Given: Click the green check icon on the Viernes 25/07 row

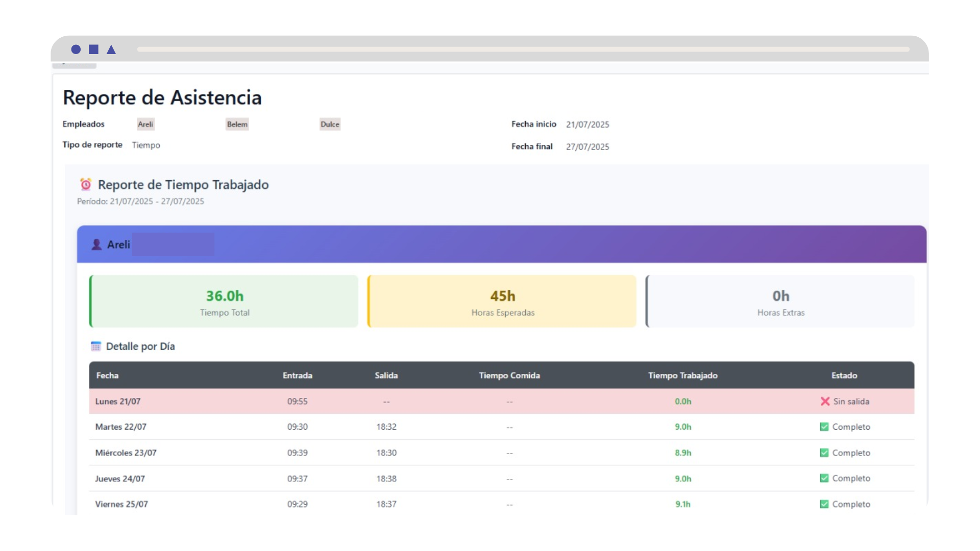Looking at the screenshot, I should point(824,504).
